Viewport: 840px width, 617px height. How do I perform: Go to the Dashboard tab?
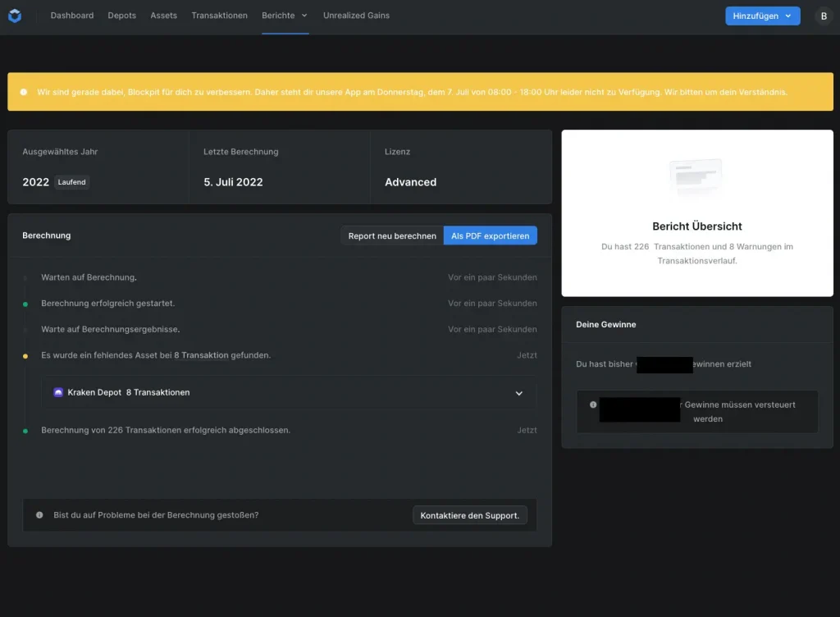(72, 16)
